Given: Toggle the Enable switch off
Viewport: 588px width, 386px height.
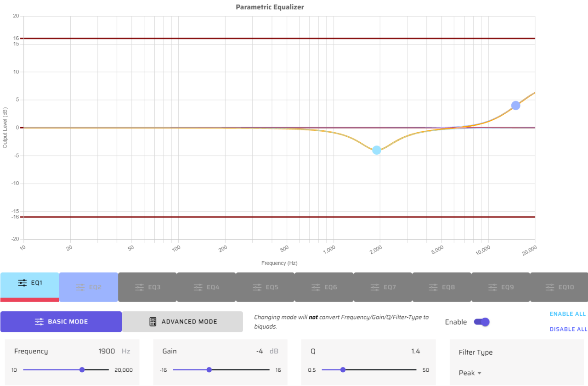Looking at the screenshot, I should tap(482, 322).
